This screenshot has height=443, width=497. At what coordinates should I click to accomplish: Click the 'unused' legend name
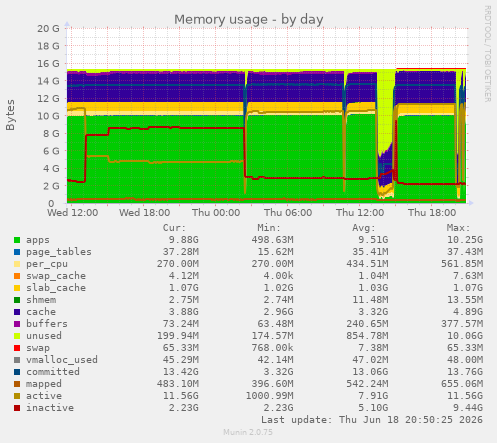(x=44, y=336)
